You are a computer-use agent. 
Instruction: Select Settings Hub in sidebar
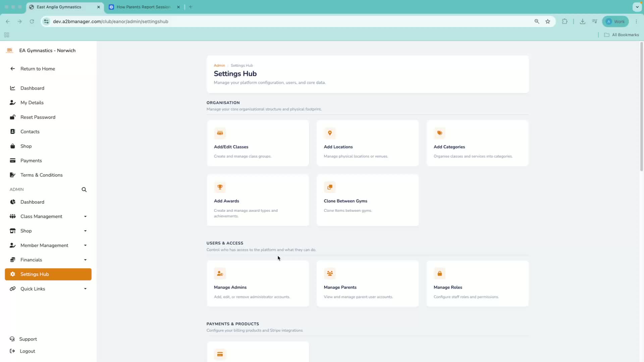click(48, 274)
